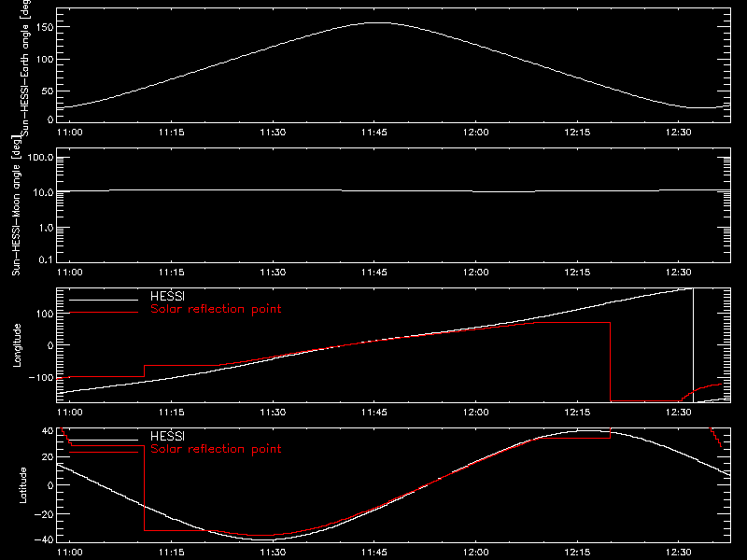Click the 0 tick on Longitude plot
The image size is (747, 560).
50,345
